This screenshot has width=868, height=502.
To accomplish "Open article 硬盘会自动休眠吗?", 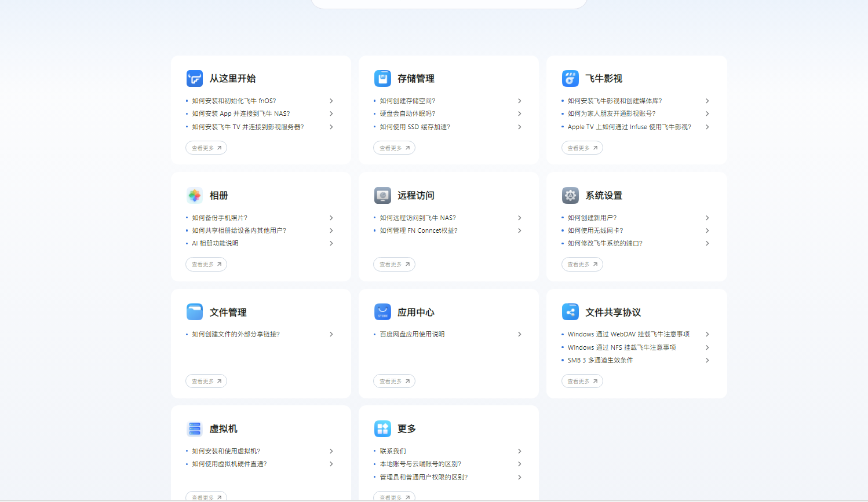I will 407,114.
